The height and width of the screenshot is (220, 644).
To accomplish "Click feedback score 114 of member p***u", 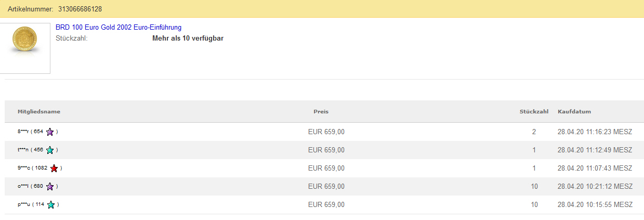I will pyautogui.click(x=39, y=205).
